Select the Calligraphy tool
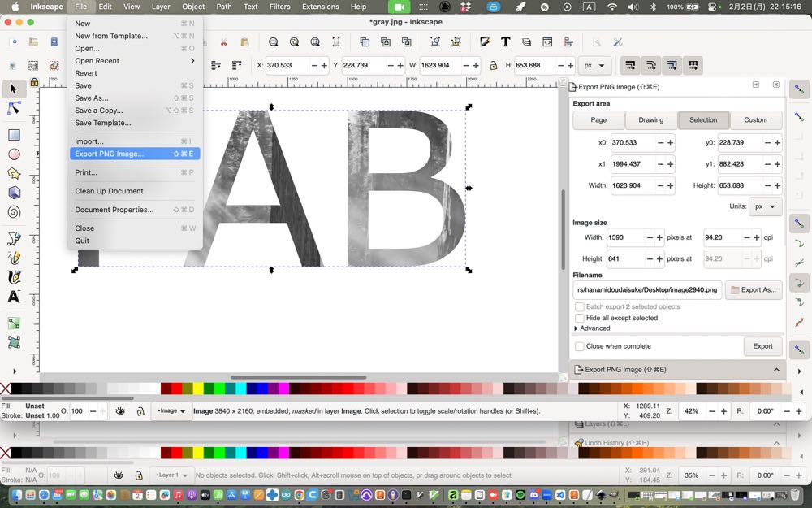812x508 pixels. click(14, 277)
